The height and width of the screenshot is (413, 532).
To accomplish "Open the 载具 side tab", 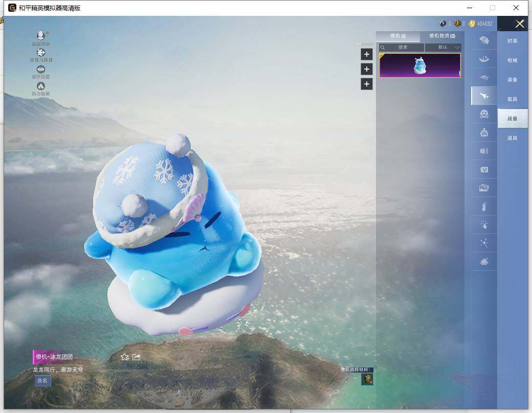I will click(x=513, y=99).
